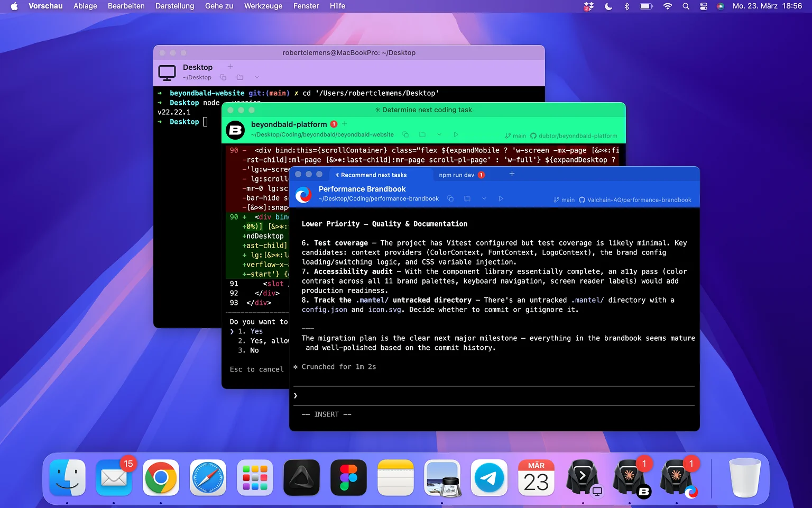This screenshot has height=508, width=812.
Task: Open Control Center in the menu bar
Action: point(703,6)
